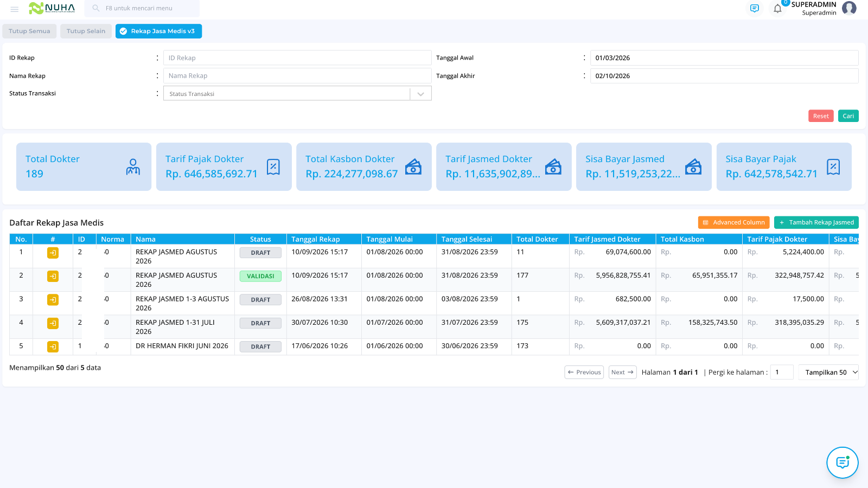868x488 pixels.
Task: Click the Total Kasbon Dokter money icon
Action: [413, 167]
